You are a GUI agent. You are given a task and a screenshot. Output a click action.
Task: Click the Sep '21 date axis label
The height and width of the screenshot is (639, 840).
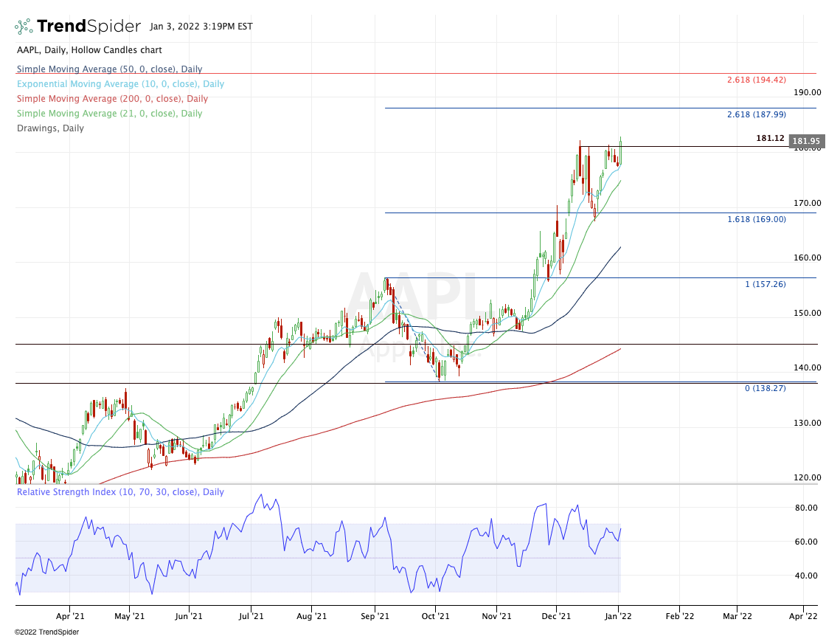[x=375, y=616]
